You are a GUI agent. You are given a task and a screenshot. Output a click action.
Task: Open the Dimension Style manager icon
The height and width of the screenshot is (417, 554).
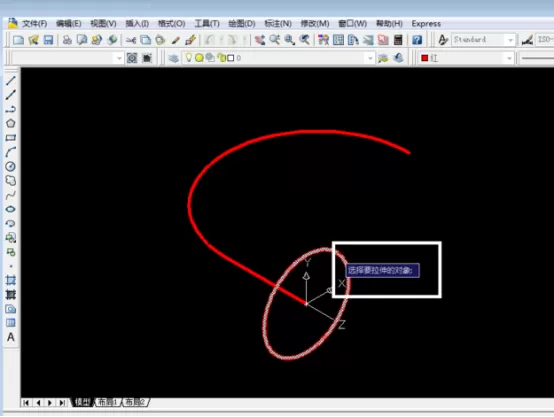click(528, 40)
